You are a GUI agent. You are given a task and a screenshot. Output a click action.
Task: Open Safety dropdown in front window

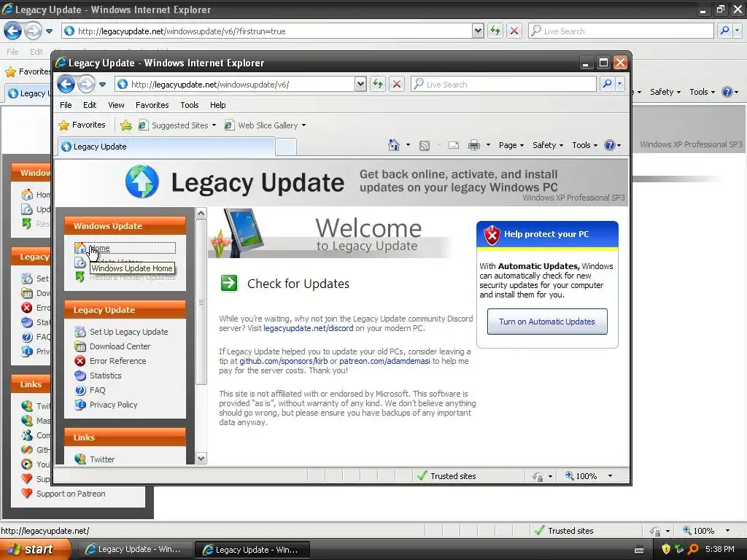pyautogui.click(x=548, y=145)
